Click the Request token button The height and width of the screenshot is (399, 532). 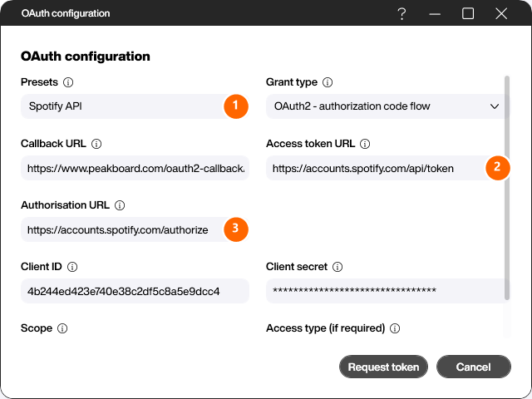click(383, 367)
